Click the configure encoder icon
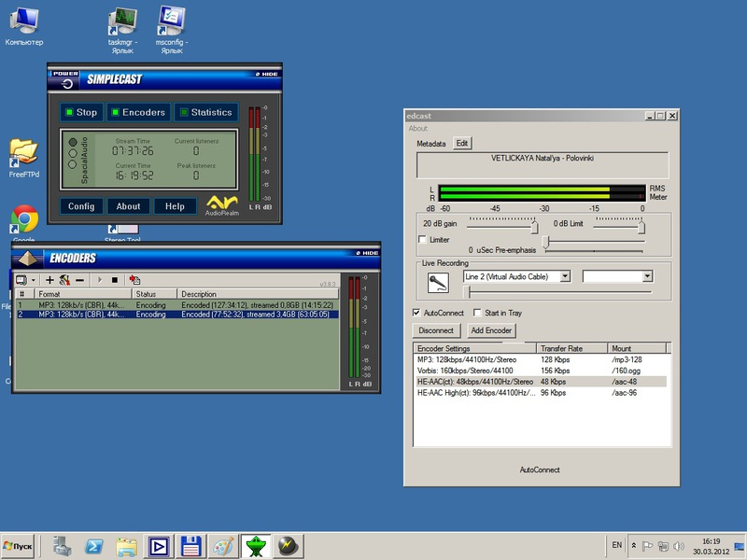 click(x=64, y=280)
